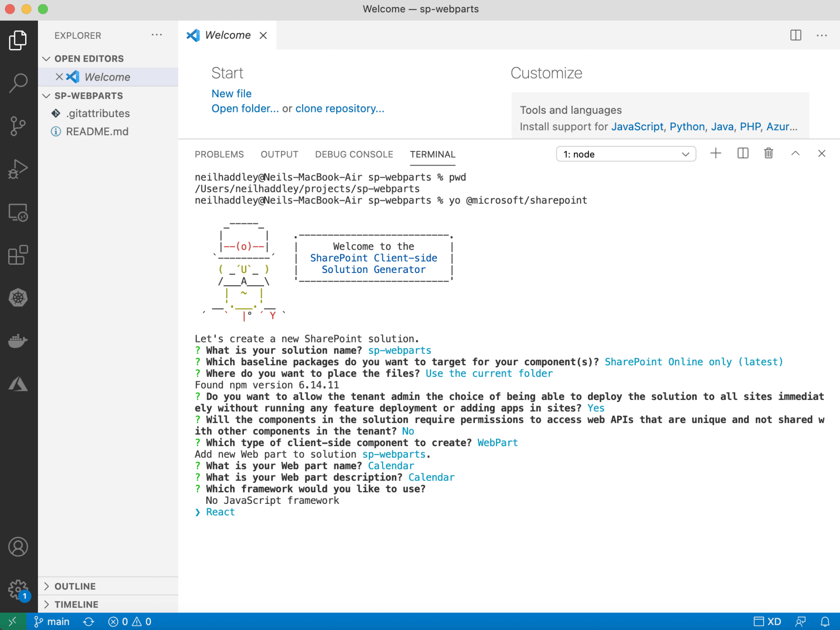Open the Search view in activity bar
The width and height of the screenshot is (840, 630).
(18, 83)
